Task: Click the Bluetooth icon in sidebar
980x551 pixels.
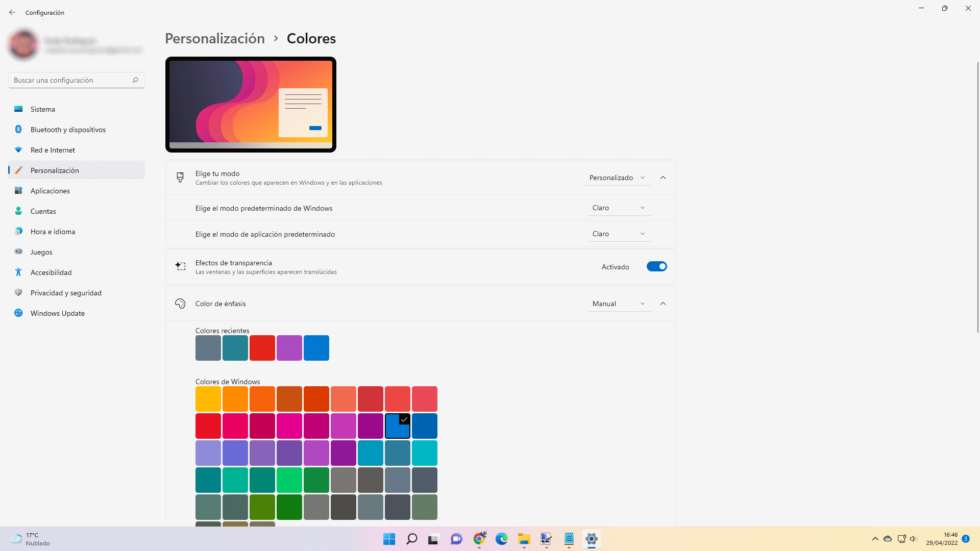Action: [18, 130]
